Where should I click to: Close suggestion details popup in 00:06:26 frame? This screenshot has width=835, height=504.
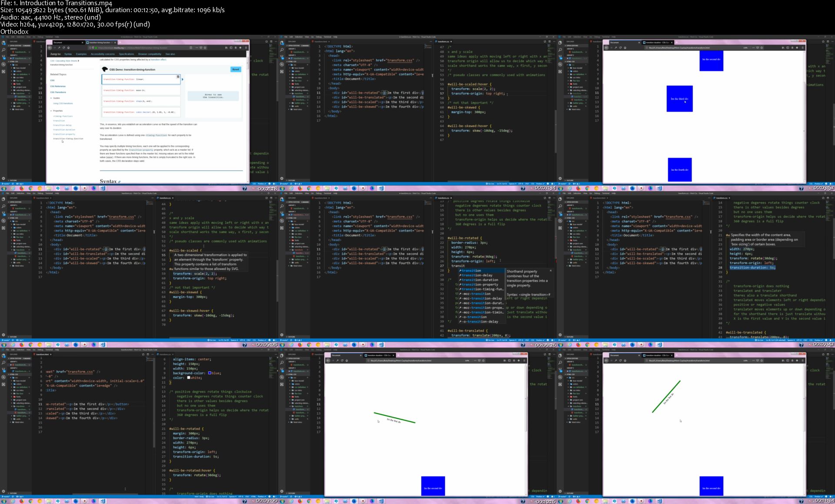[x=551, y=271]
